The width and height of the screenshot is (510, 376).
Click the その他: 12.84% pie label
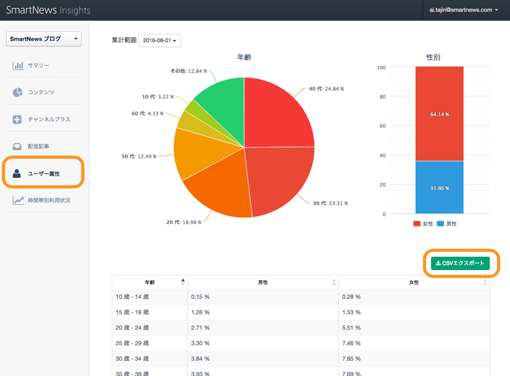189,71
